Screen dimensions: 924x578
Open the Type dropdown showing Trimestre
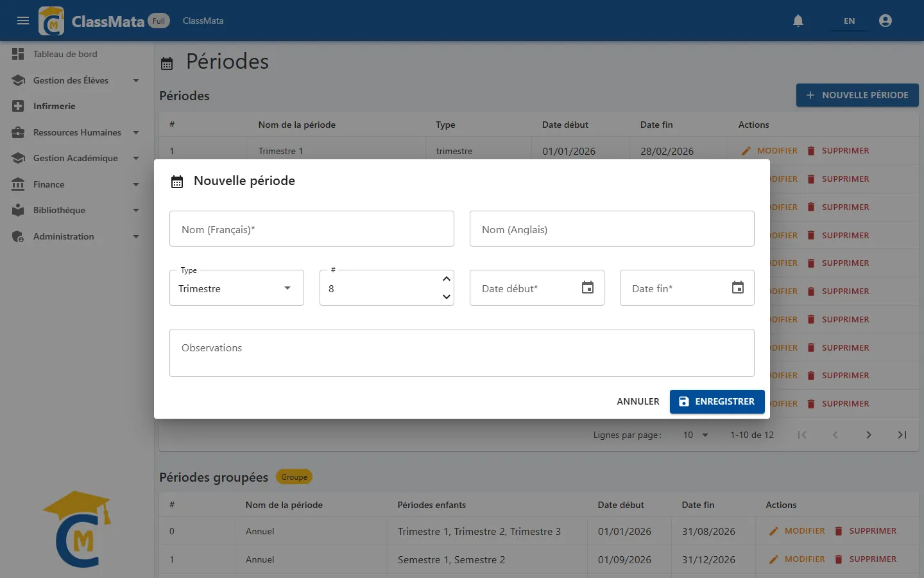pyautogui.click(x=237, y=288)
